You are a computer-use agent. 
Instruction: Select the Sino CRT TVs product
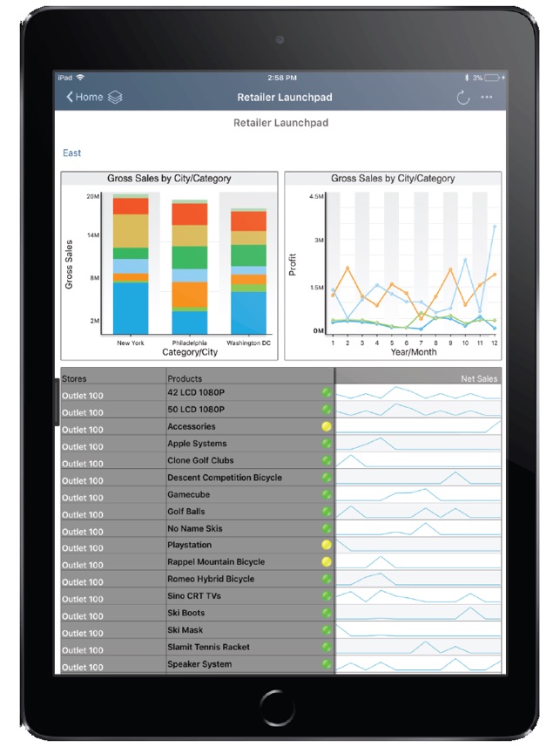(x=194, y=596)
